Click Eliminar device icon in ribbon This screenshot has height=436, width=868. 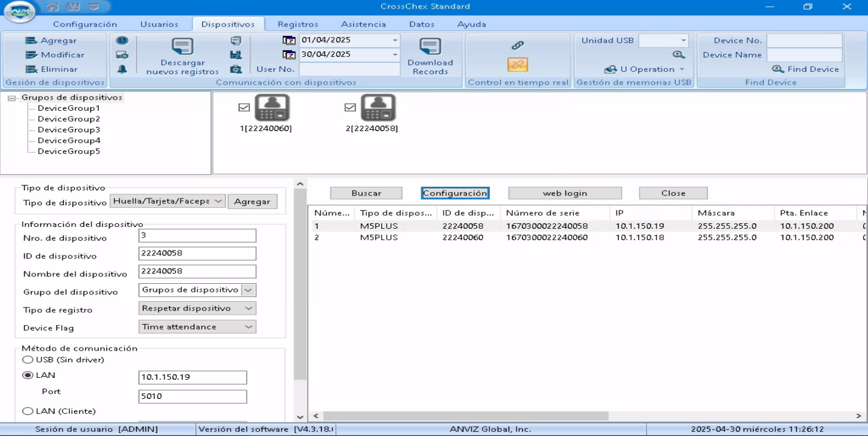(x=31, y=69)
